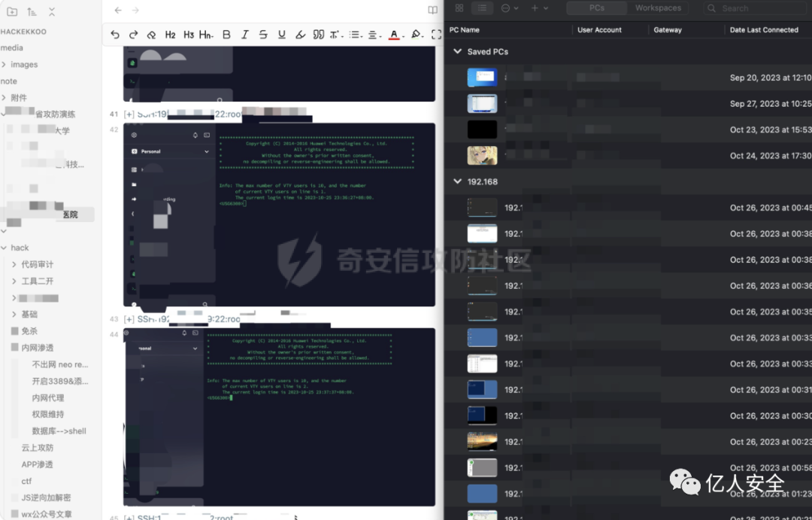Viewport: 812px width, 520px height.
Task: Apply the H2 heading style
Action: (170, 35)
